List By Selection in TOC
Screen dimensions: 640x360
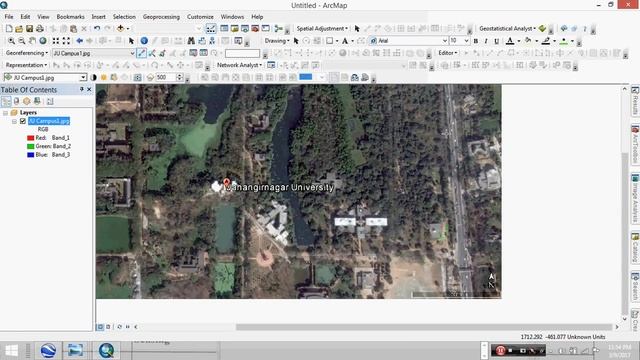click(x=38, y=101)
